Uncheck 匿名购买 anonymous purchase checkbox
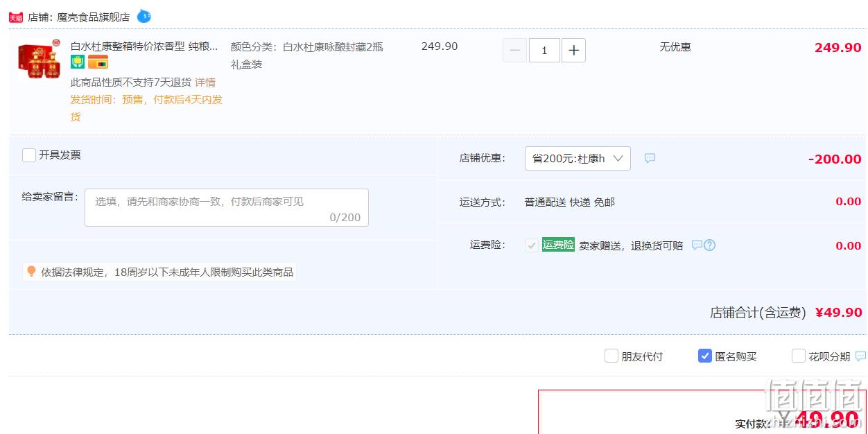868x434 pixels. (x=704, y=356)
